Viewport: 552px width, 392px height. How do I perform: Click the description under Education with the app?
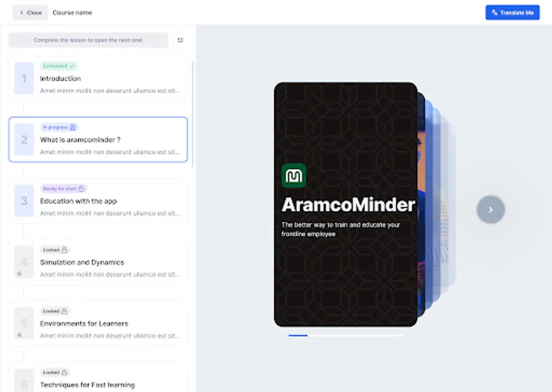point(110,213)
